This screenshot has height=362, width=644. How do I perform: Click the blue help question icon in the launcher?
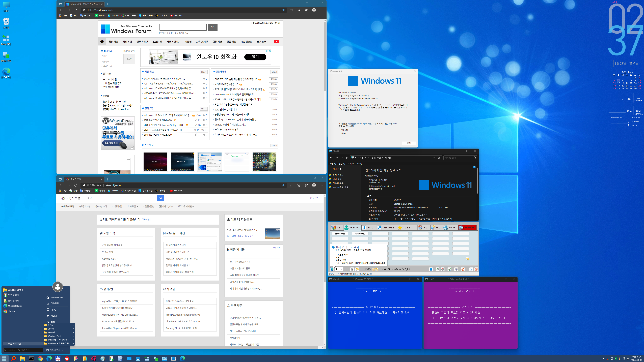pos(431,269)
